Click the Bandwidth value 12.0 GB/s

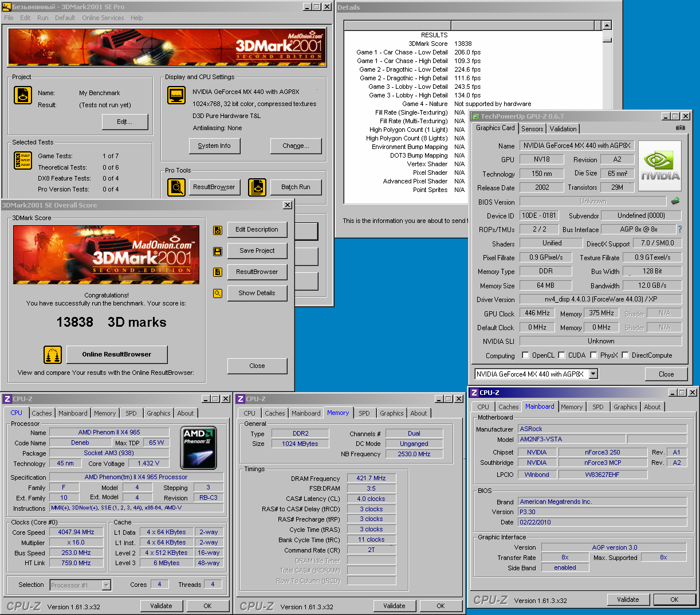[652, 285]
